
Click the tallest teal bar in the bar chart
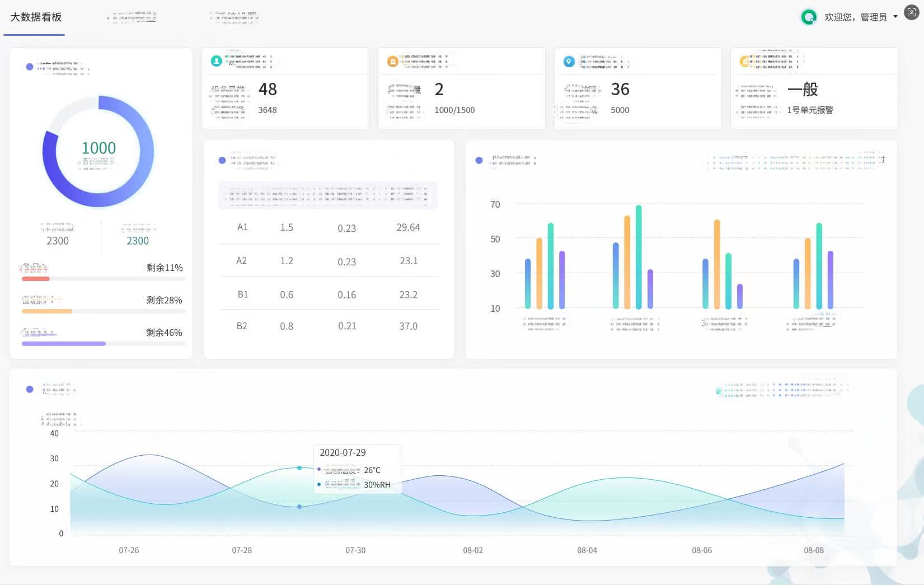coord(639,258)
